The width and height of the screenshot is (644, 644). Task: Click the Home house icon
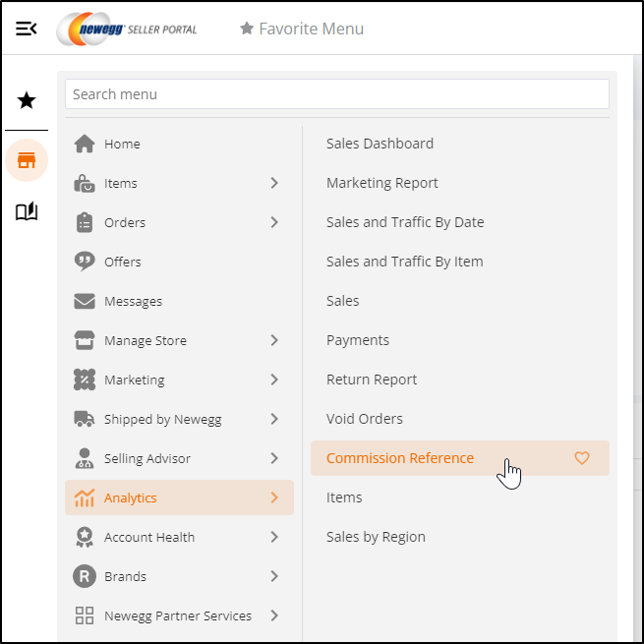85,144
